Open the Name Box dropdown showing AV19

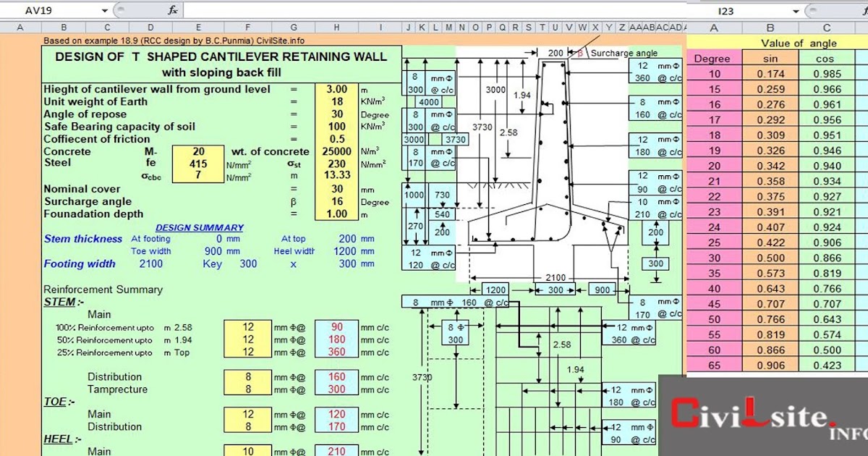[x=103, y=11]
